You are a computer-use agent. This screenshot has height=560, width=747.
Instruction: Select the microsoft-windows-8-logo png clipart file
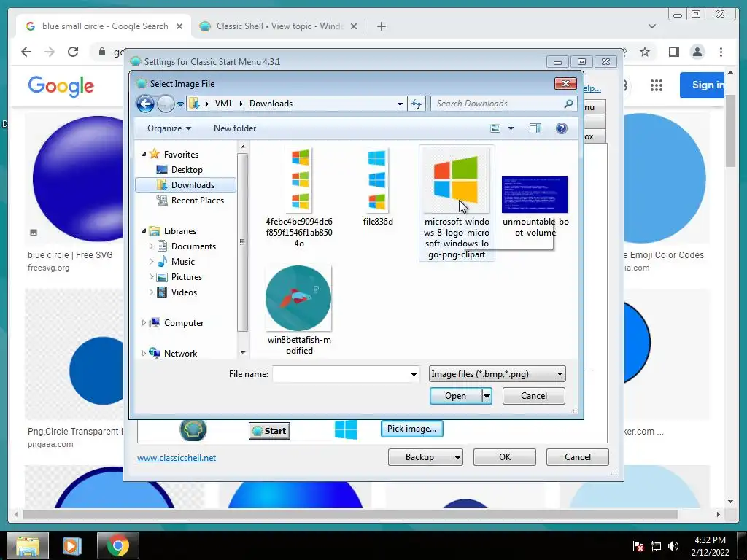(457, 203)
